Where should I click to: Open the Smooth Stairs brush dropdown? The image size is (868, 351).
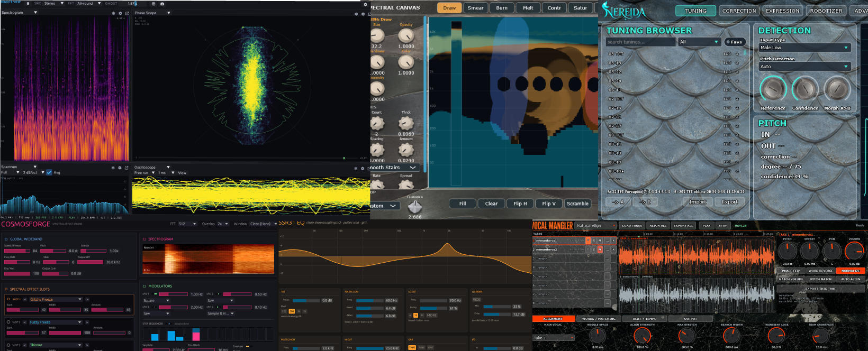click(395, 168)
